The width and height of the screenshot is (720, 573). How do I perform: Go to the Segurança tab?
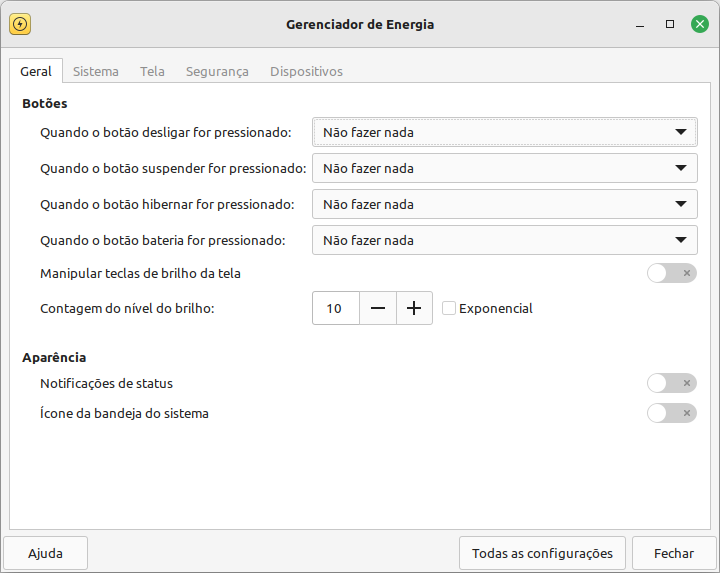(x=217, y=72)
